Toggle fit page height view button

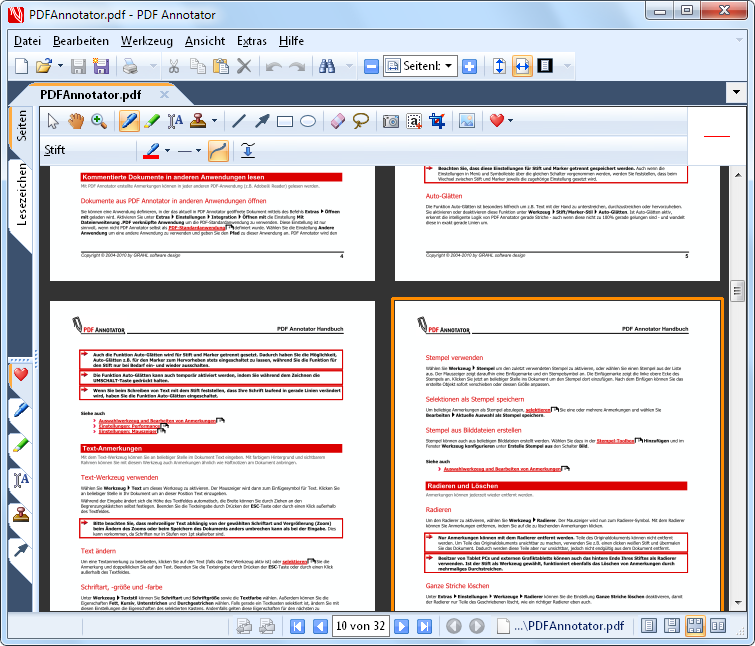click(x=499, y=66)
